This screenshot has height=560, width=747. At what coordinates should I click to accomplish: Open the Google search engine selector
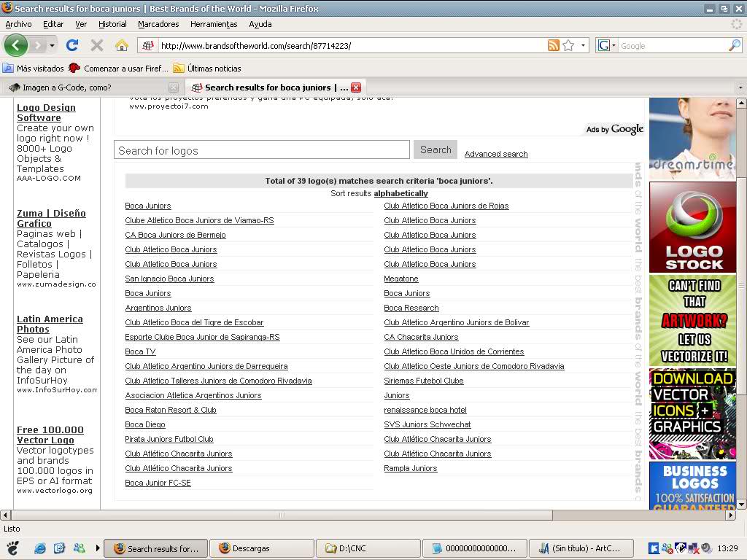[x=606, y=46]
